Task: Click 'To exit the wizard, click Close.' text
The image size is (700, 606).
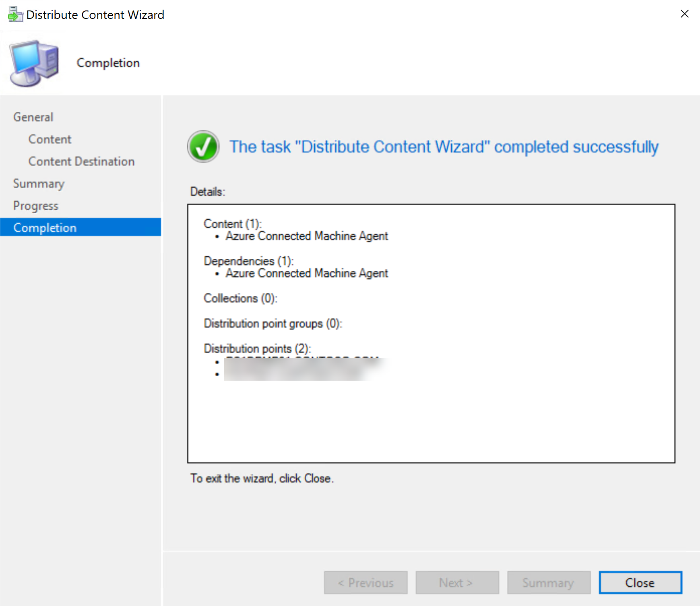Action: (262, 478)
